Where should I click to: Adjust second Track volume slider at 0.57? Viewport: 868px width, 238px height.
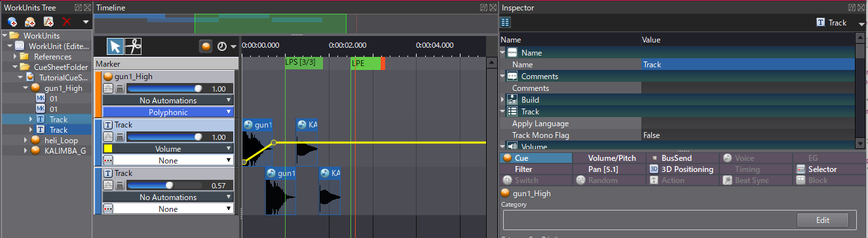pos(164,185)
